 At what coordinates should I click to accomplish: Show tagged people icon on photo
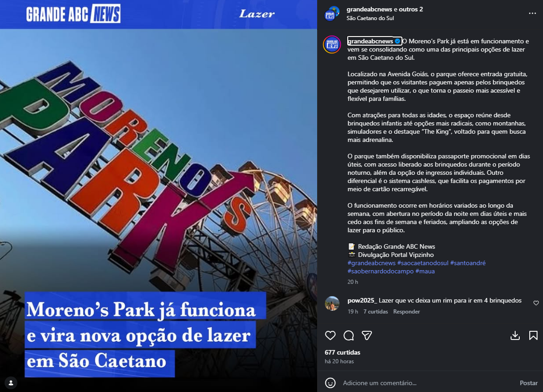11,383
